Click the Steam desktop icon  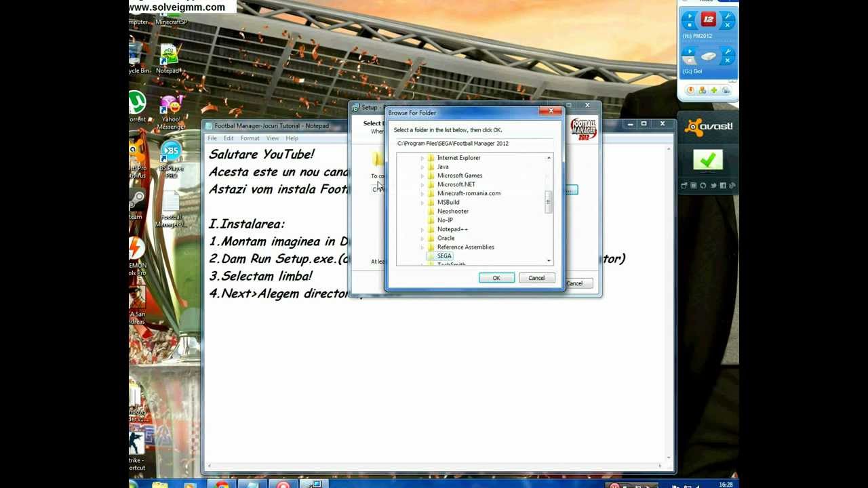point(136,204)
